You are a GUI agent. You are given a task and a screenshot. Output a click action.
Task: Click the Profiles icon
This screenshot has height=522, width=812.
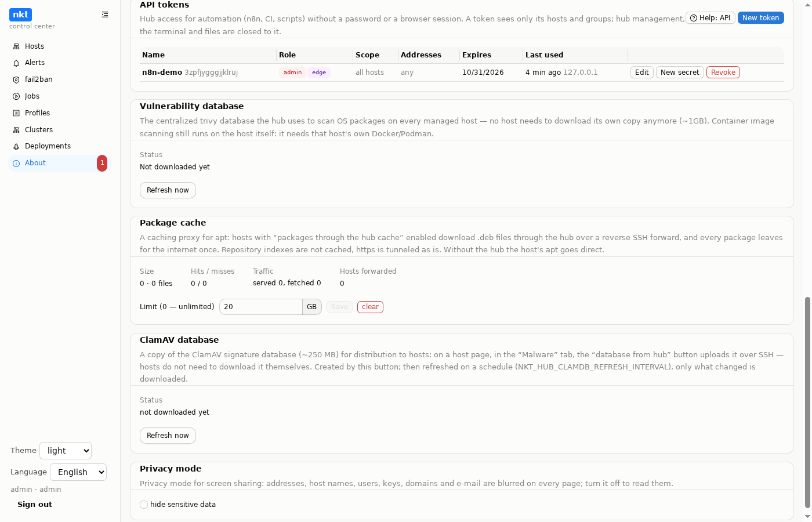point(16,113)
